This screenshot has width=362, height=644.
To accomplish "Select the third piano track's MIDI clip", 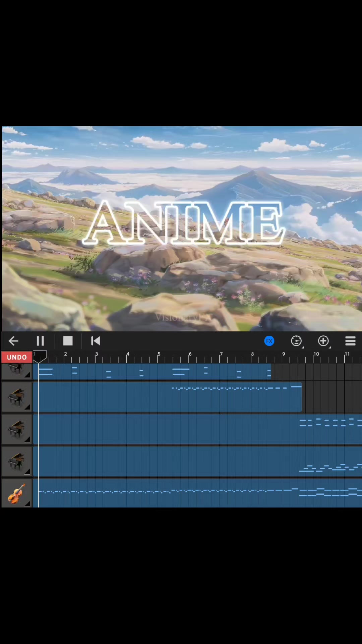I will tap(197, 430).
